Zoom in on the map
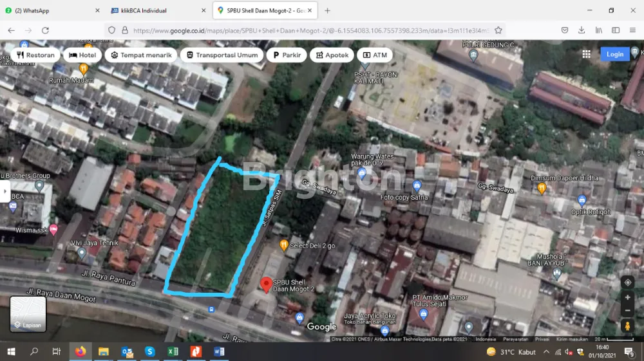Image resolution: width=644 pixels, height=361 pixels. [x=628, y=297]
